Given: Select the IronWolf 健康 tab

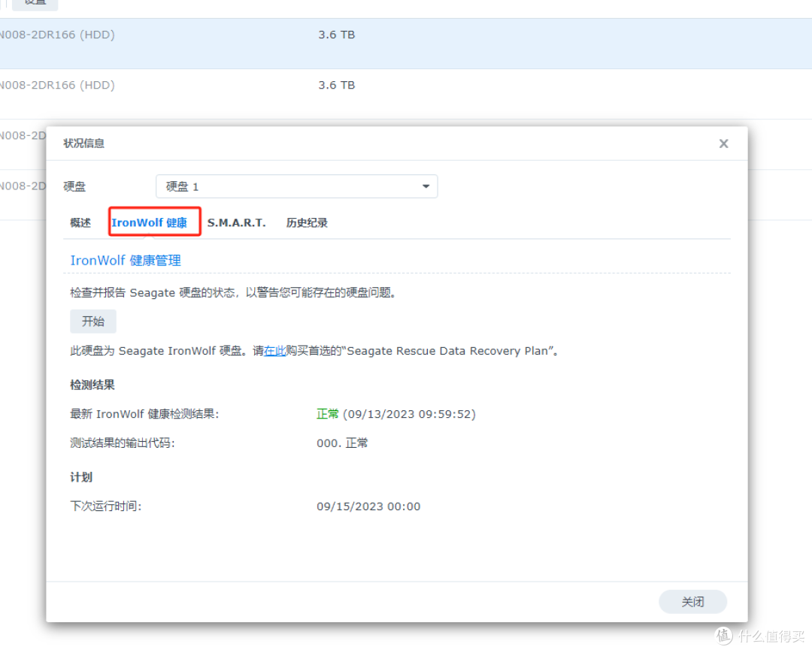Looking at the screenshot, I should 149,222.
